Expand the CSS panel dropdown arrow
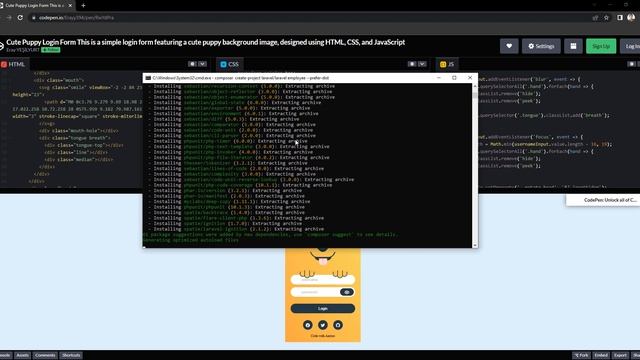This screenshot has height=360, width=640. 422,64
